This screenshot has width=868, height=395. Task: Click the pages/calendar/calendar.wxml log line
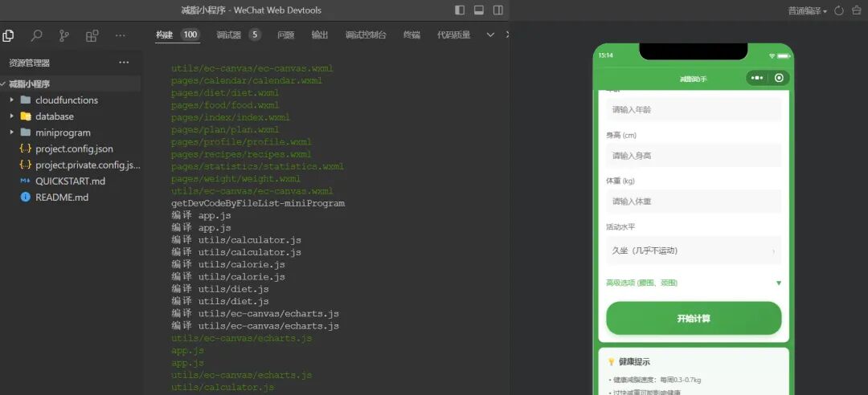tap(247, 81)
